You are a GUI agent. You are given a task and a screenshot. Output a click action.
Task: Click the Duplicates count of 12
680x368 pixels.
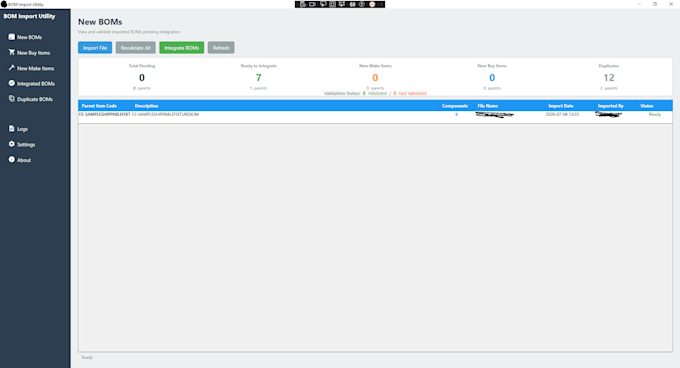609,78
